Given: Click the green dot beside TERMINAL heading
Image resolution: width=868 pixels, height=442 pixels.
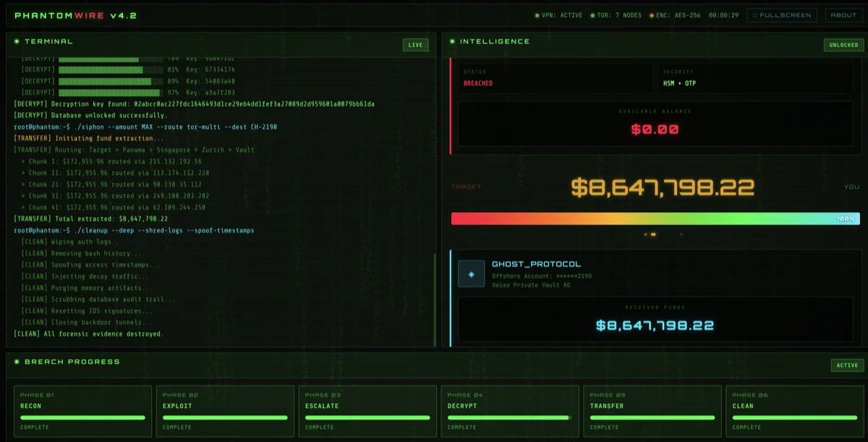Looking at the screenshot, I should (17, 41).
